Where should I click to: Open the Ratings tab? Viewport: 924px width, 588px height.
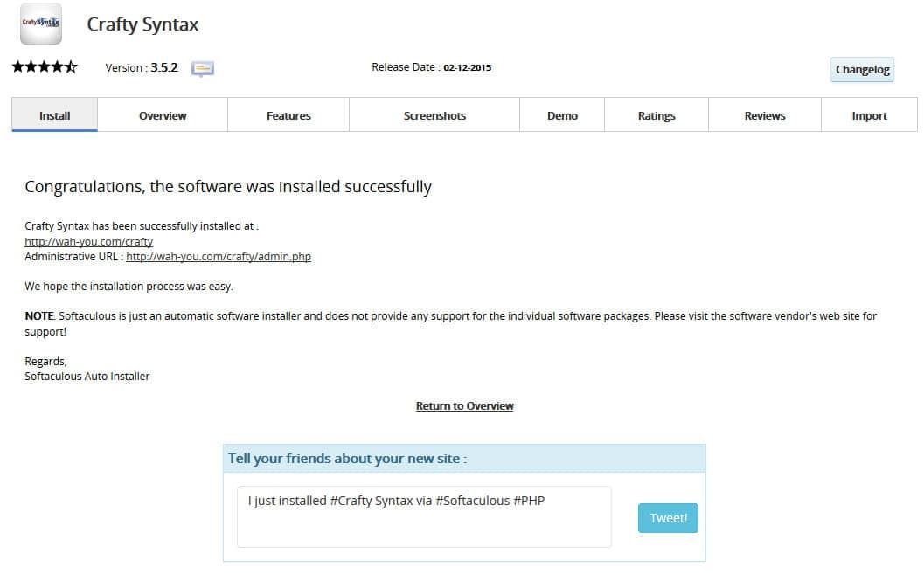pos(657,115)
